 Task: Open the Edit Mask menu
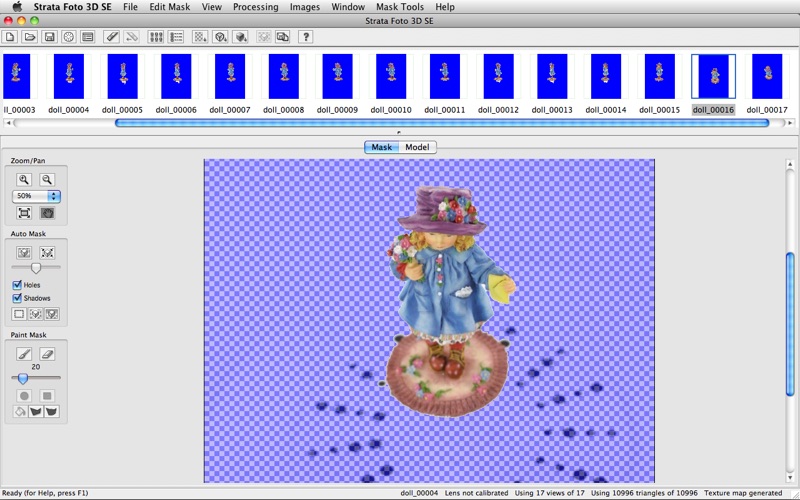tap(170, 7)
